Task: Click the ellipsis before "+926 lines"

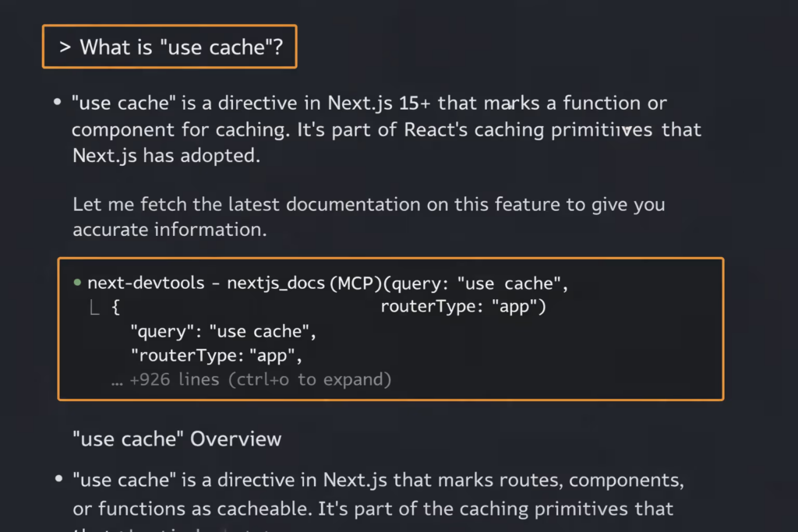Action: [118, 380]
